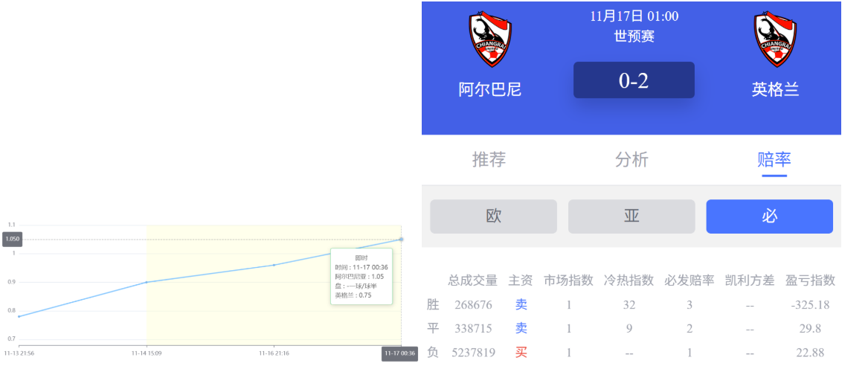Click the 盈亏指数 column header

click(810, 280)
